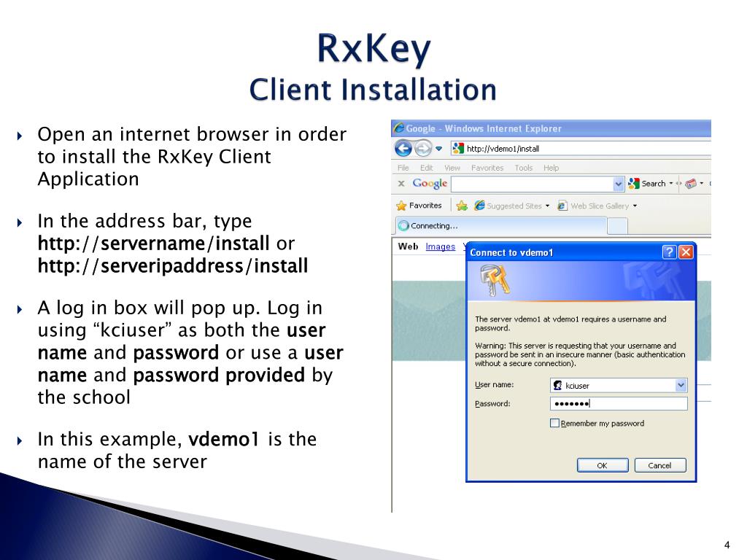Open the Tools menu
The width and height of the screenshot is (747, 560).
click(x=523, y=168)
